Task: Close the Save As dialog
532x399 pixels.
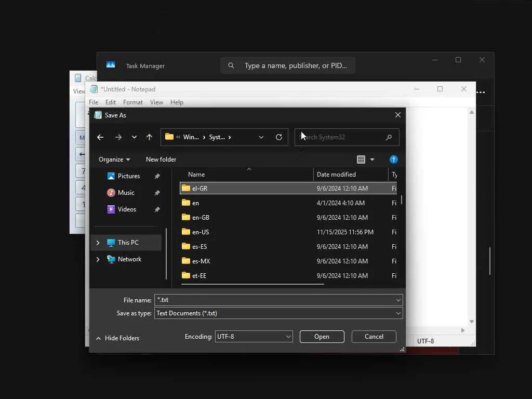Action: pos(398,115)
